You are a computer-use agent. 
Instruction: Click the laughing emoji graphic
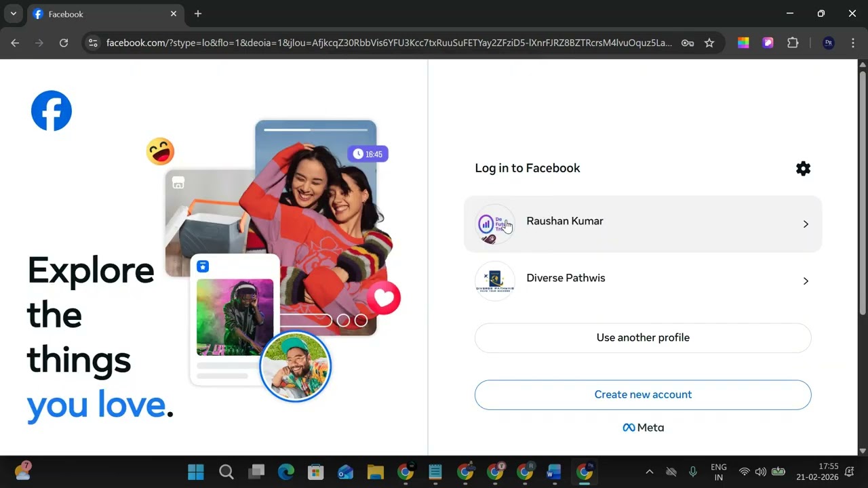[x=160, y=152]
